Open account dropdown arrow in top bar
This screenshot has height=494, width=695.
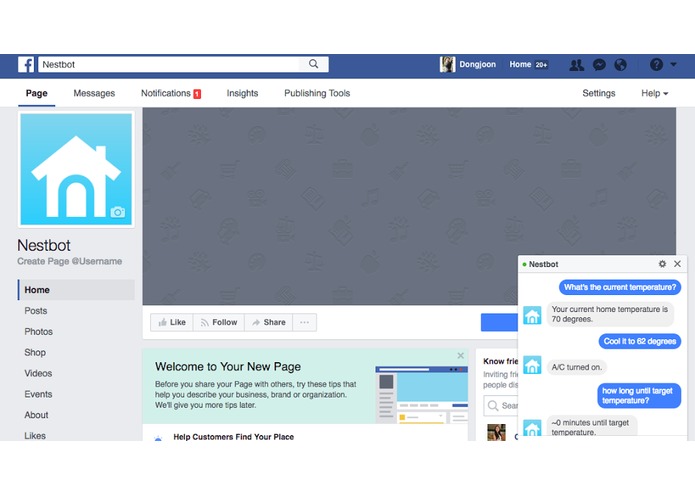pyautogui.click(x=673, y=65)
